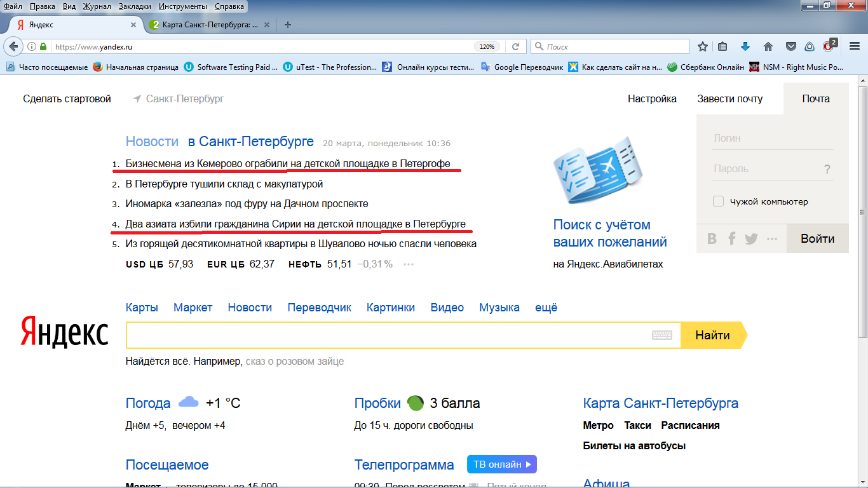
Task: Tick the 'Чужой компьютер' checkbox
Action: [x=719, y=201]
